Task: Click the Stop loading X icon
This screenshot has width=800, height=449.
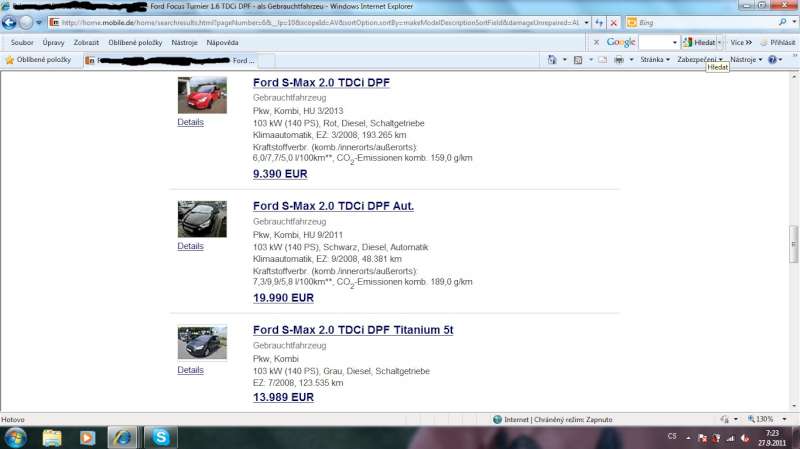Action: pyautogui.click(x=612, y=22)
